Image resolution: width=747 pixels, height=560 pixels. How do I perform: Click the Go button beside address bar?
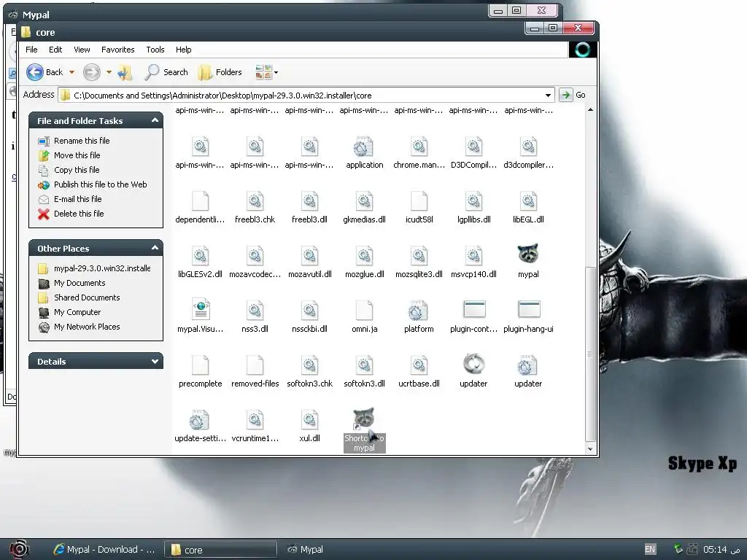573,95
